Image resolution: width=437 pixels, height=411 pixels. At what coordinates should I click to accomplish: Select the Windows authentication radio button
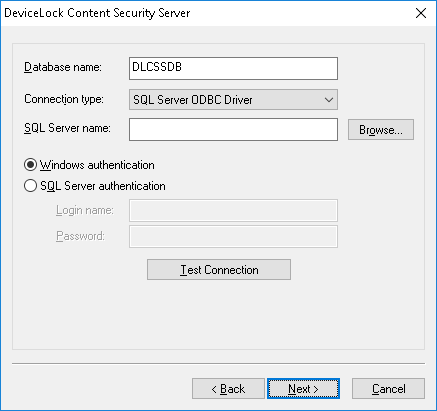click(30, 165)
